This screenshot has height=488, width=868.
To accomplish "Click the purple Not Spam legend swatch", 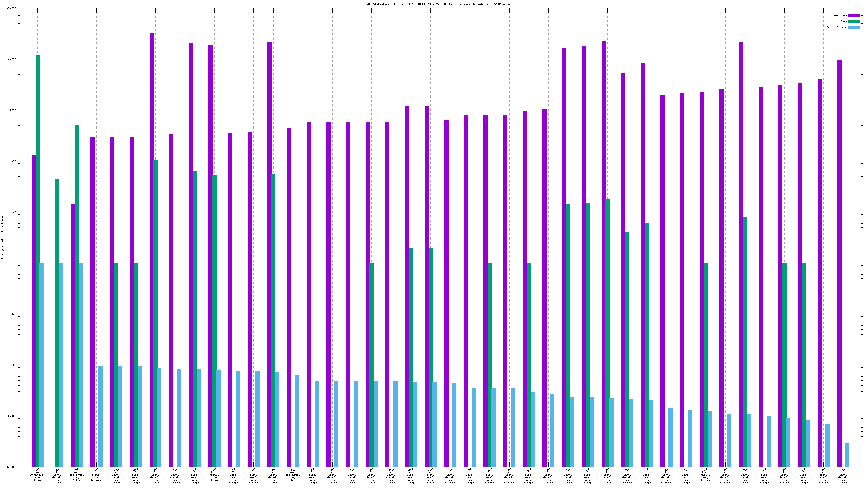I will (853, 15).
